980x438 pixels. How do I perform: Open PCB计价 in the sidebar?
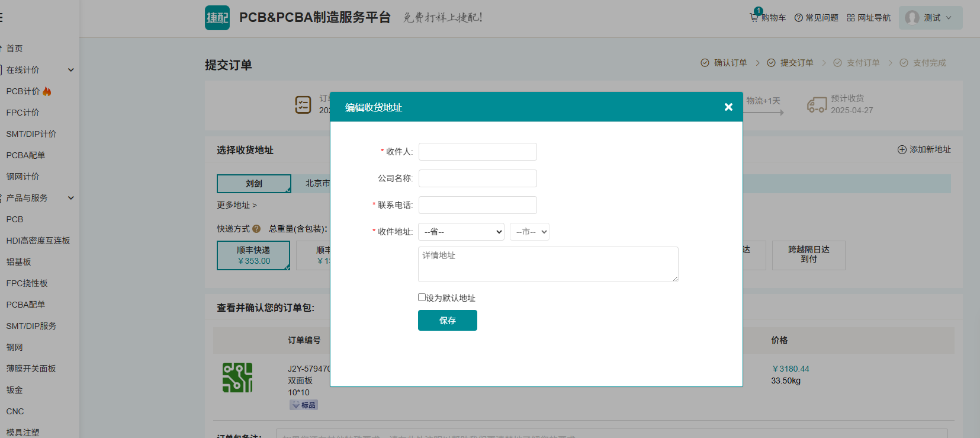pyautogui.click(x=24, y=91)
